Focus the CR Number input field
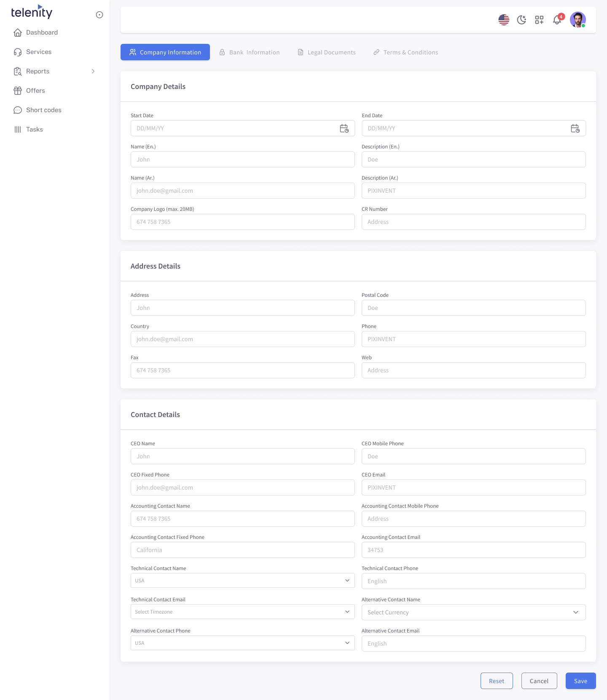The width and height of the screenshot is (607, 700). [x=474, y=222]
